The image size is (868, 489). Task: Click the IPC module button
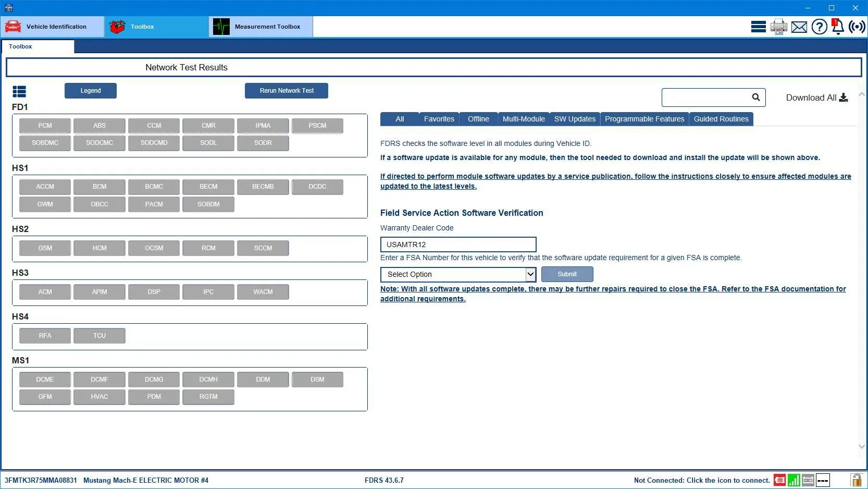[208, 292]
